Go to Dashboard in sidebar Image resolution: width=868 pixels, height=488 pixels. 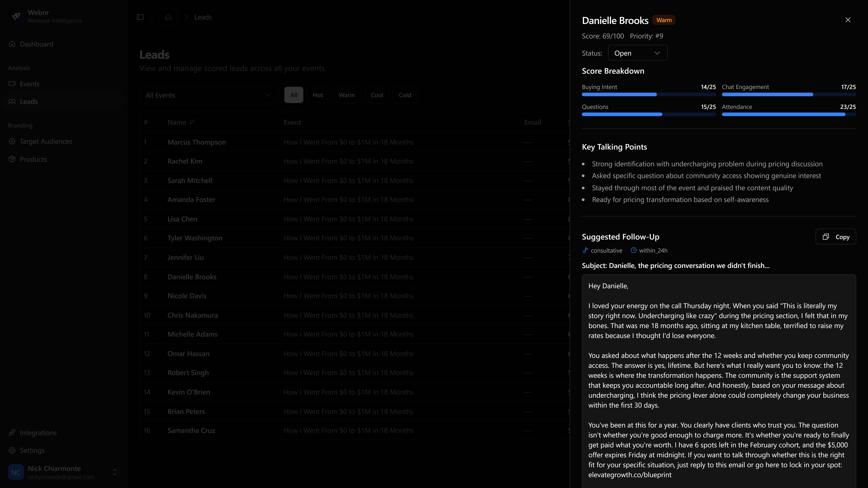pyautogui.click(x=36, y=44)
